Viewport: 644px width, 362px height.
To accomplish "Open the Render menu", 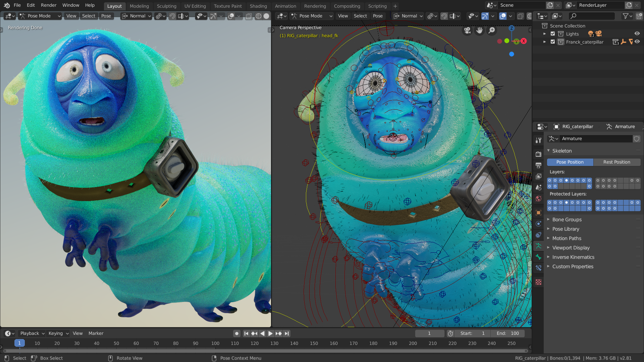I will coord(49,5).
